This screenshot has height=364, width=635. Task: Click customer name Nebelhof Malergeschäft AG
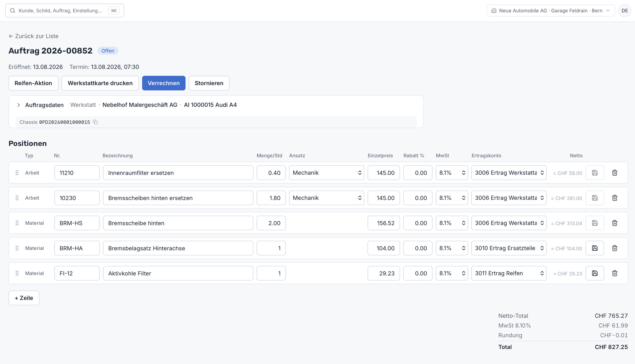pos(140,105)
